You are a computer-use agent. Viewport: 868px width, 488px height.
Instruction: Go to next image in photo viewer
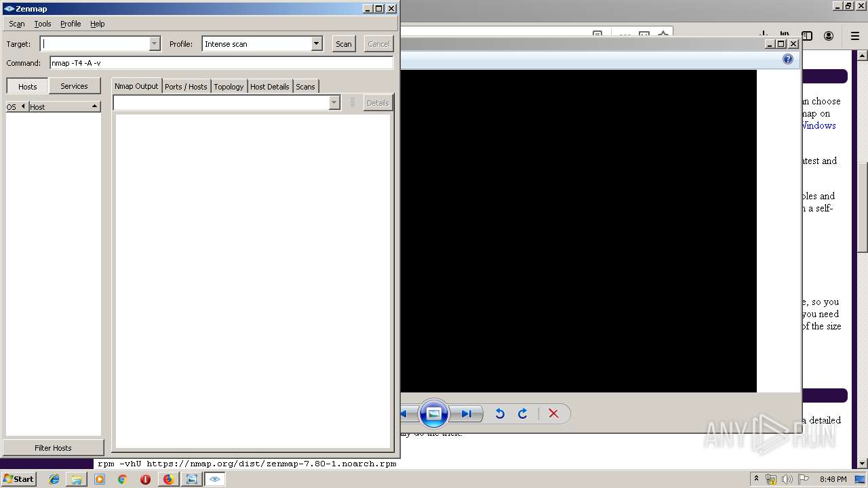point(467,413)
